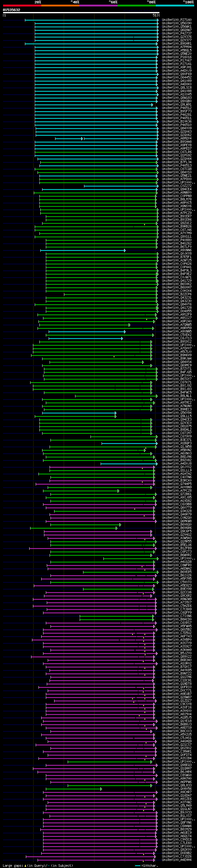
Task: Click the UniRef100_B9SF73 label
Action: 176,111
